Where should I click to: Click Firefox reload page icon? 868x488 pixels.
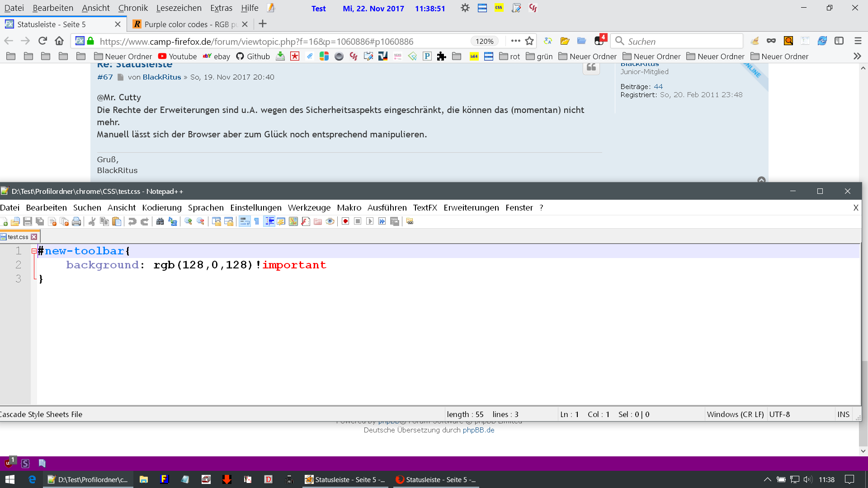42,41
